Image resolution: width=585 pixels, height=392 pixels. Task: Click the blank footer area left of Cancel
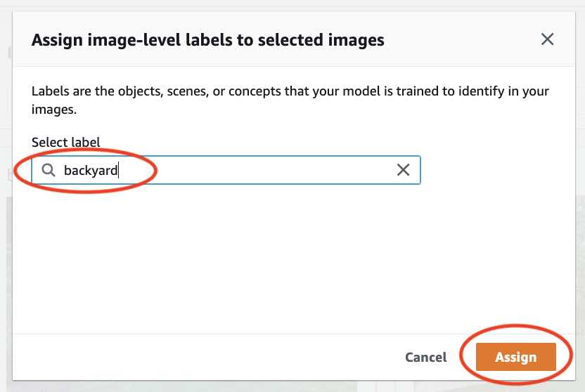point(211,357)
